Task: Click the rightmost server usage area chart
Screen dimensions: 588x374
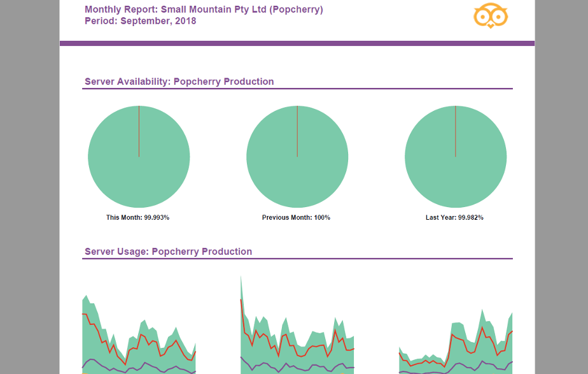Action: [455, 338]
